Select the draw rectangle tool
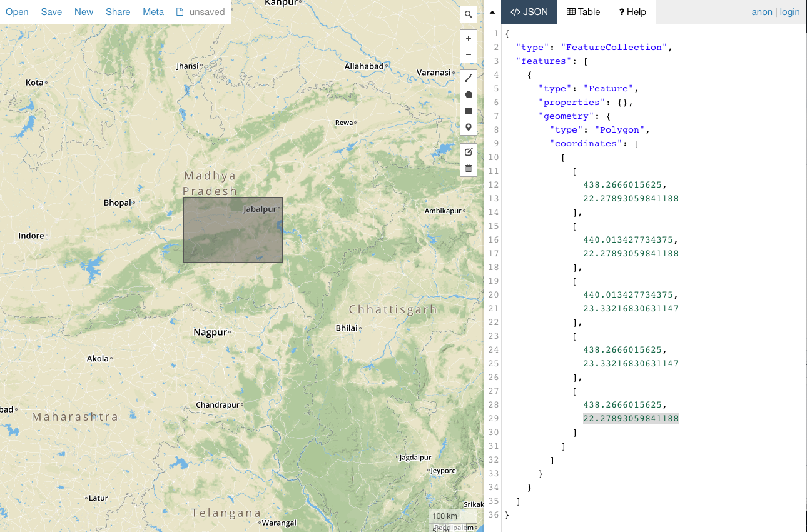Viewport: 807px width, 532px height. click(469, 111)
